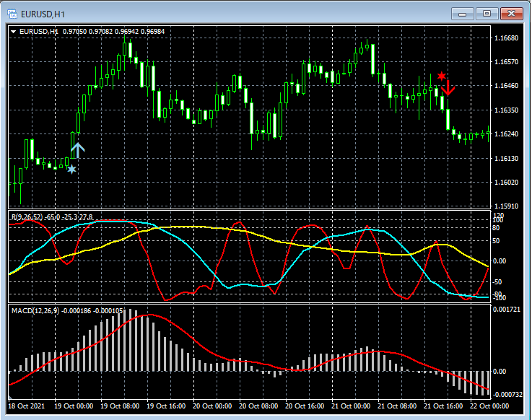Image resolution: width=532 pixels, height=420 pixels.
Task: Open the EURUSD,H1 one-click trading triangle
Action: point(13,31)
